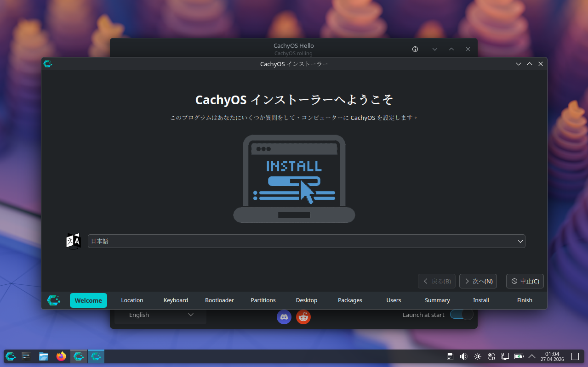Viewport: 588px width, 367px height.
Task: Toggle Launch at start in CachyOS Hello
Action: (x=462, y=315)
